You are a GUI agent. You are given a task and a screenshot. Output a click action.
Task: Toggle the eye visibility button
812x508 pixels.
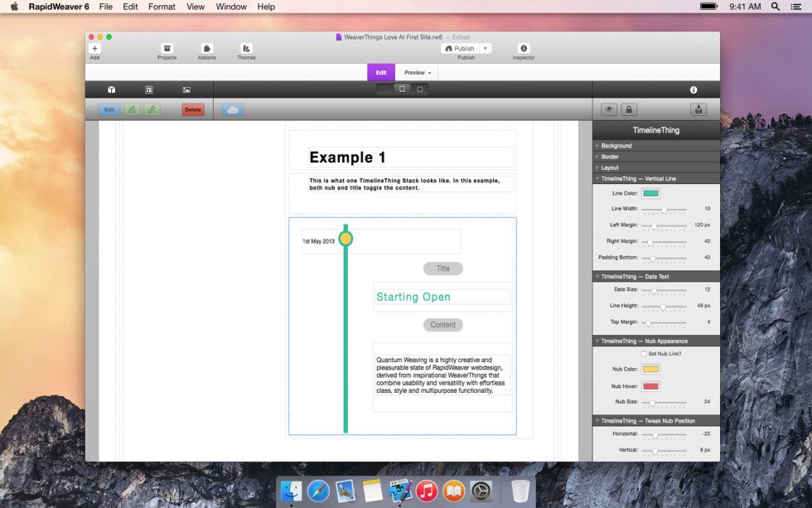coord(609,109)
